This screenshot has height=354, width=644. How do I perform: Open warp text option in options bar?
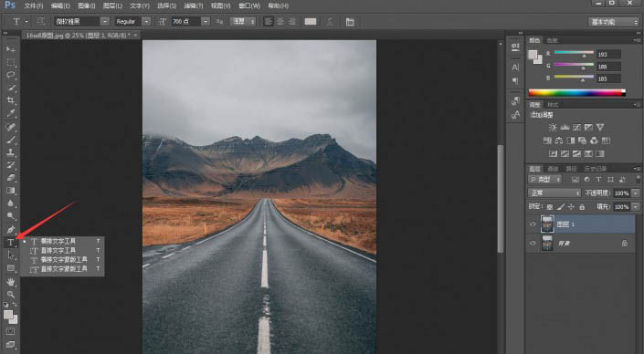pyautogui.click(x=330, y=22)
